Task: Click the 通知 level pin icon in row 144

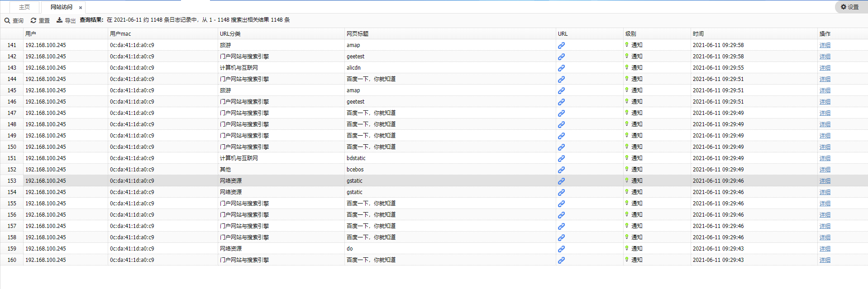Action: point(627,79)
